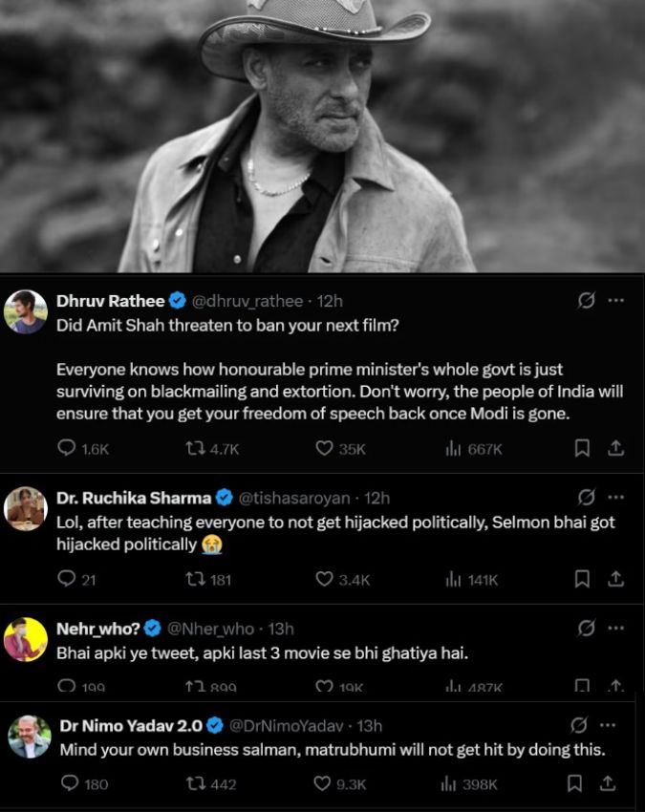The width and height of the screenshot is (645, 812).
Task: Click Grok icon on Dhruv Rathee's tweet
Action: click(586, 300)
